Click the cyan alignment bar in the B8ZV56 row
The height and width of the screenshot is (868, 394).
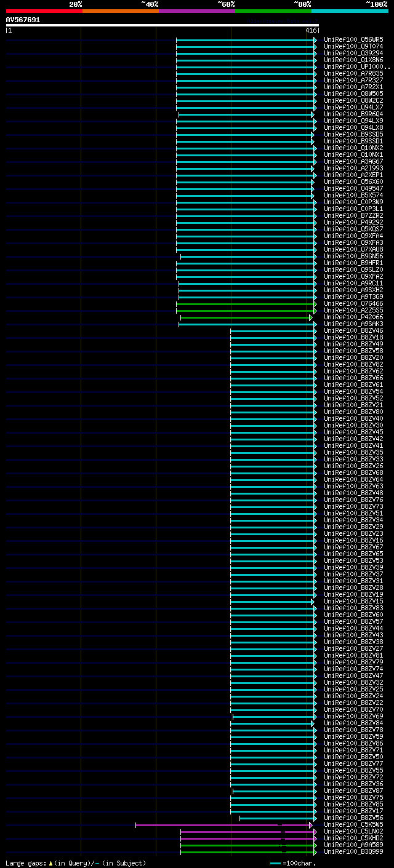tap(278, 818)
